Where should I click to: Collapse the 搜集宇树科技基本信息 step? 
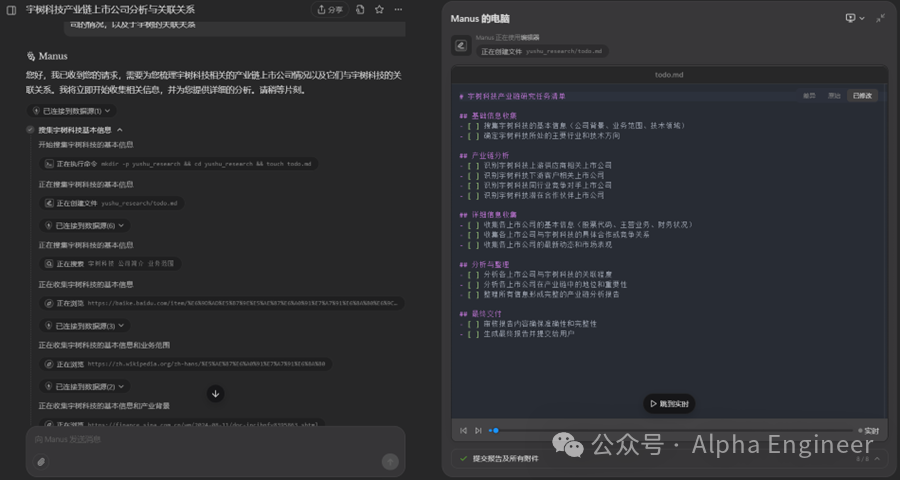tap(119, 130)
